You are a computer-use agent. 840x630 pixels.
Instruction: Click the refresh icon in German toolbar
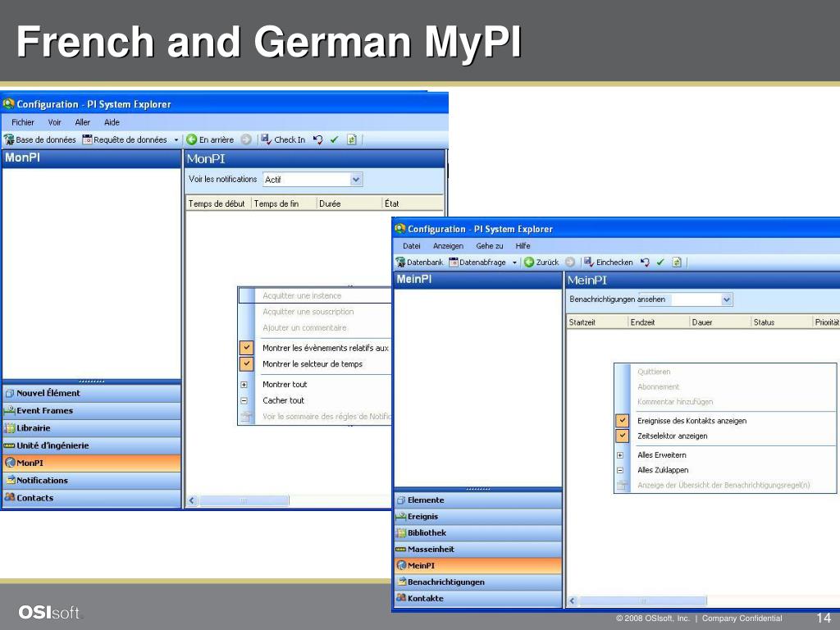click(x=677, y=262)
